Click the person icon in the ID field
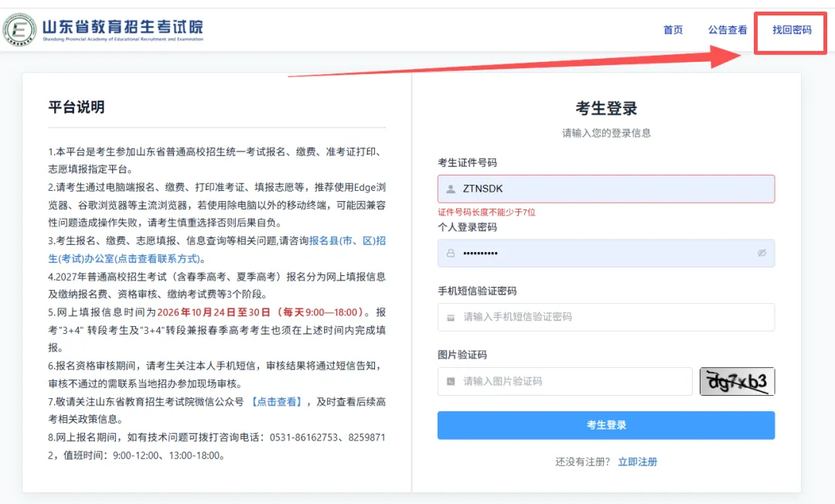835x504 pixels. point(451,189)
